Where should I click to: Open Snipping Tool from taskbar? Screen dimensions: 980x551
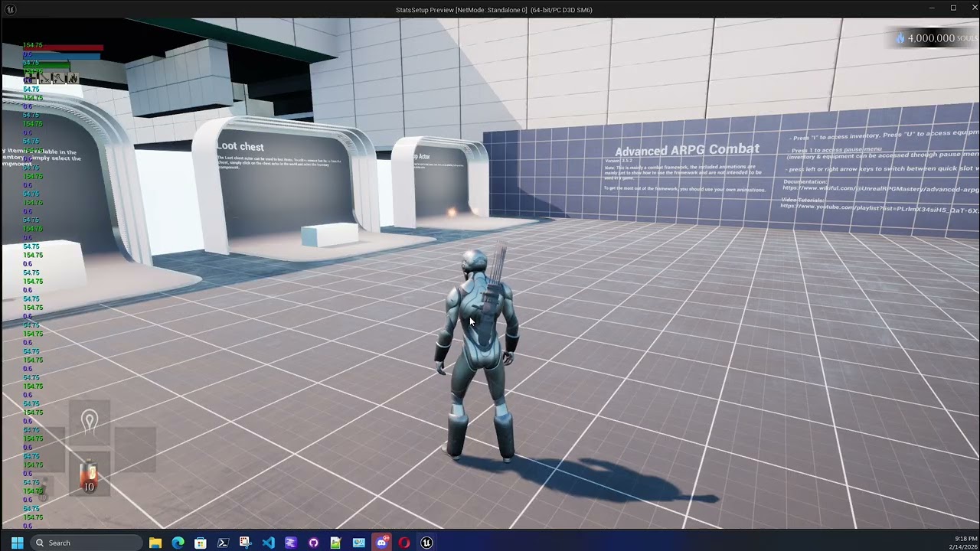point(246,543)
